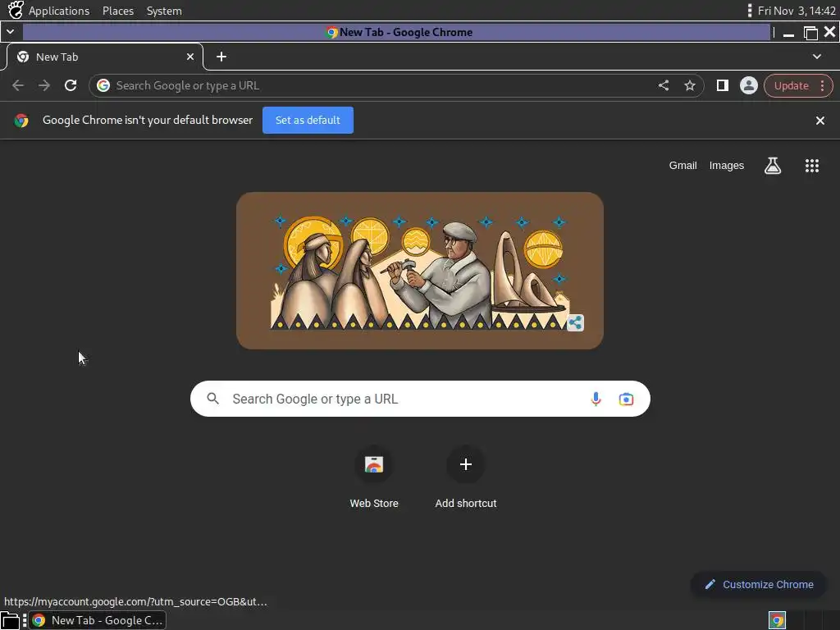Click the page search box

coord(420,399)
